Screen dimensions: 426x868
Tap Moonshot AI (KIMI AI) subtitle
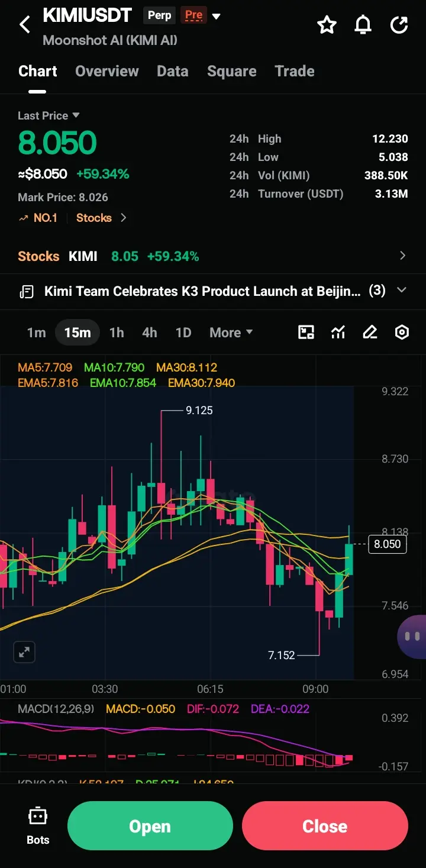(x=110, y=40)
